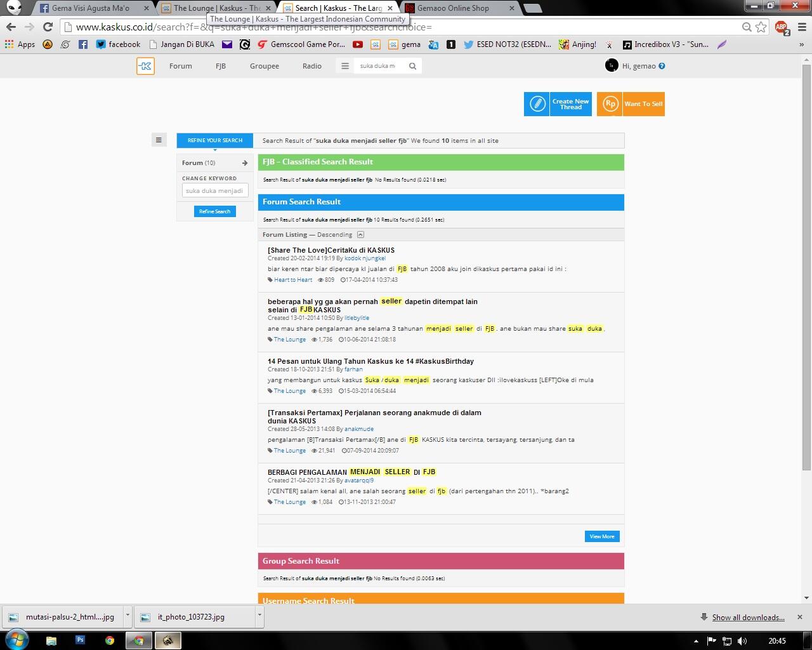Screen dimensions: 812x650
Task: Open the facebook Twitter-bird bookmark
Action: 118,44
